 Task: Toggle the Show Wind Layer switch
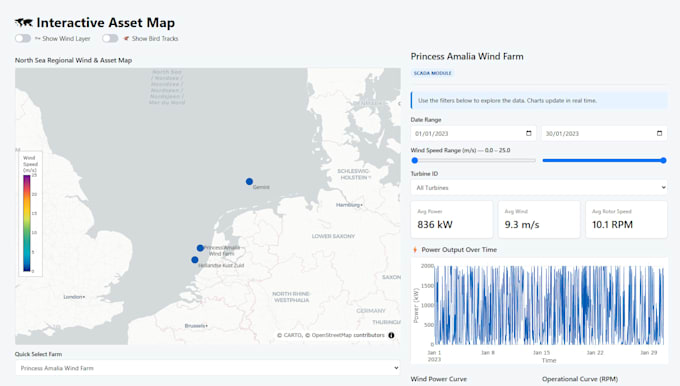click(23, 39)
